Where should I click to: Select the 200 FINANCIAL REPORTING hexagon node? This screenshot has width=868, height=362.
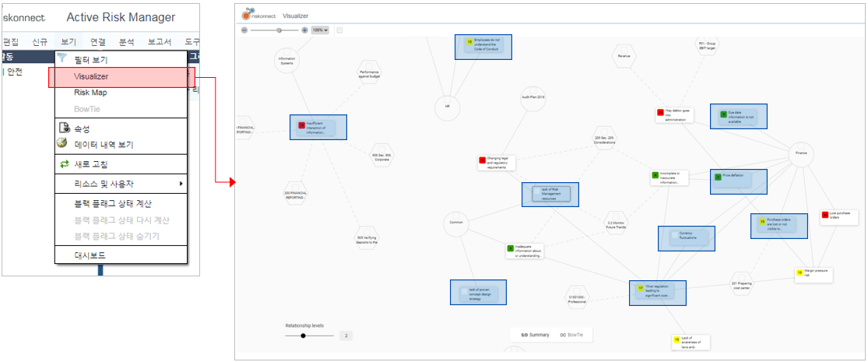(x=294, y=195)
